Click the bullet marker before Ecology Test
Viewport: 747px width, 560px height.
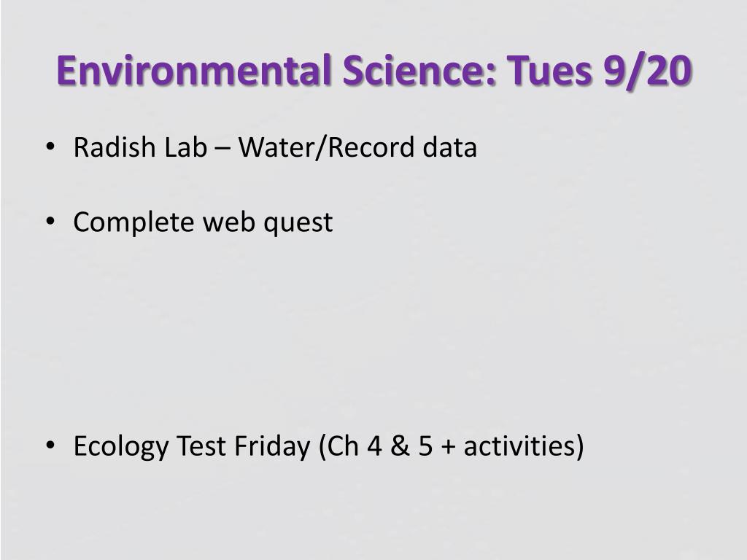click(x=50, y=446)
